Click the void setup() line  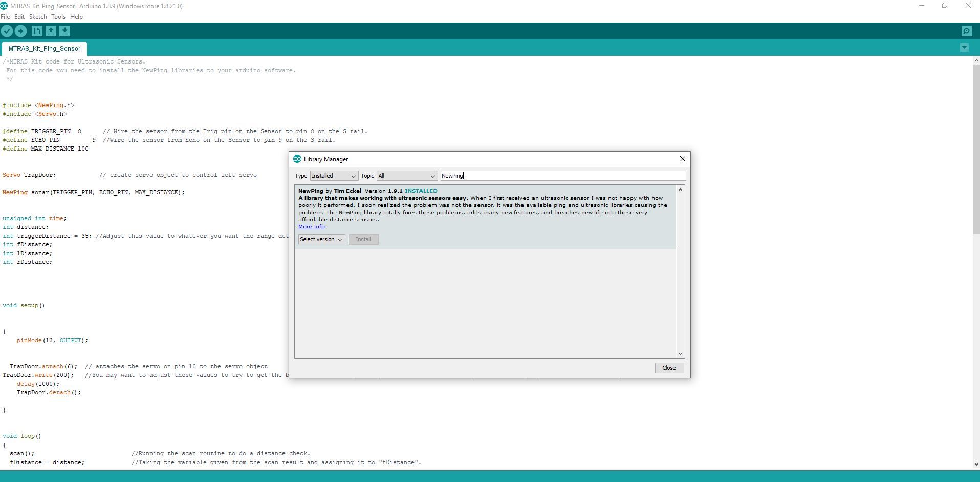[x=24, y=305]
